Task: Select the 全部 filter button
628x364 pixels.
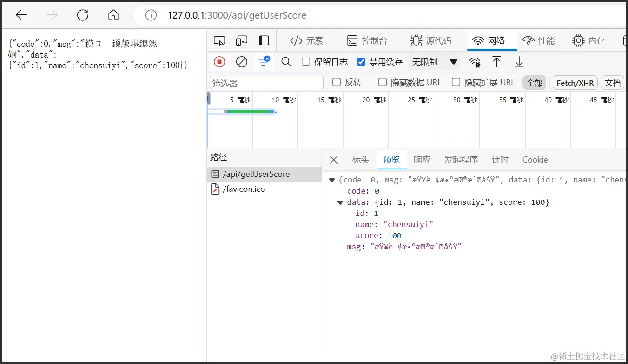Action: click(535, 83)
